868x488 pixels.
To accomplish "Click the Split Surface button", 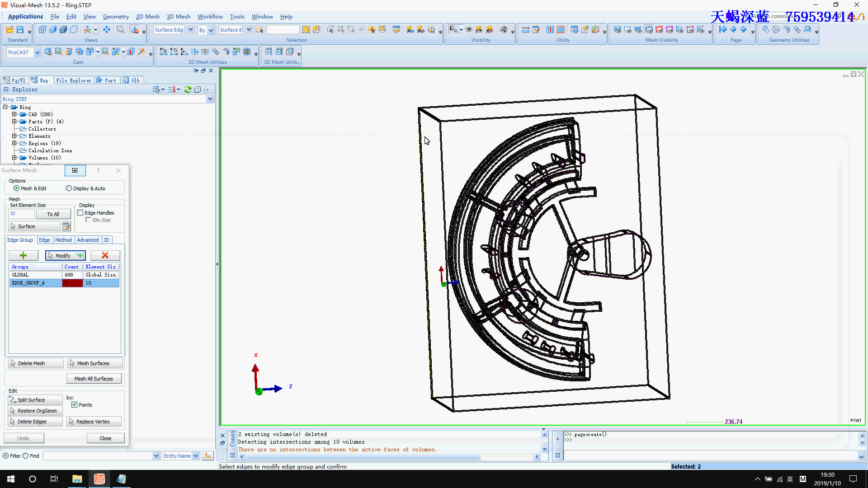I will (x=35, y=400).
